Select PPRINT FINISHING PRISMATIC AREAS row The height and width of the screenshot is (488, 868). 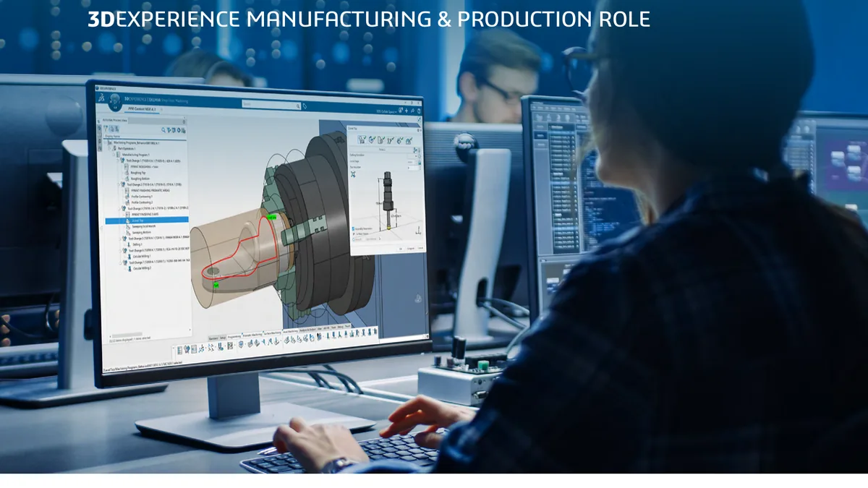pos(150,190)
